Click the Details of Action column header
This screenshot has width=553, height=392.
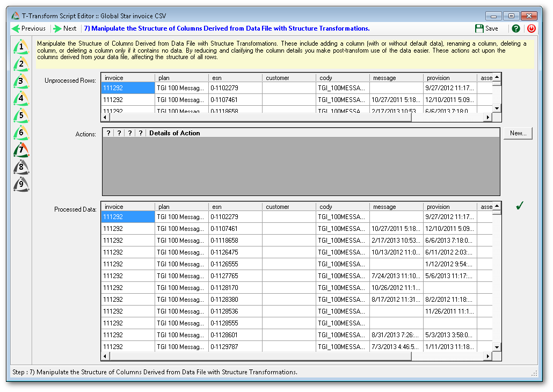click(x=174, y=133)
